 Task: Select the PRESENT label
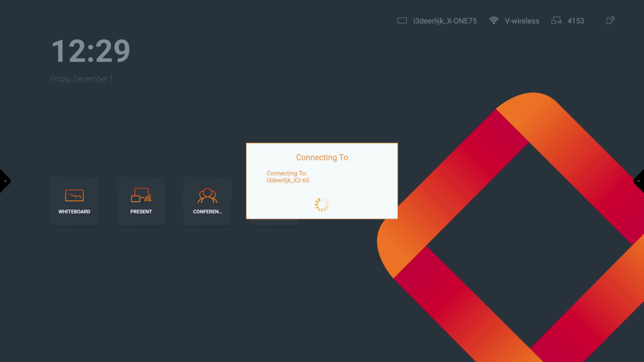[x=141, y=212]
